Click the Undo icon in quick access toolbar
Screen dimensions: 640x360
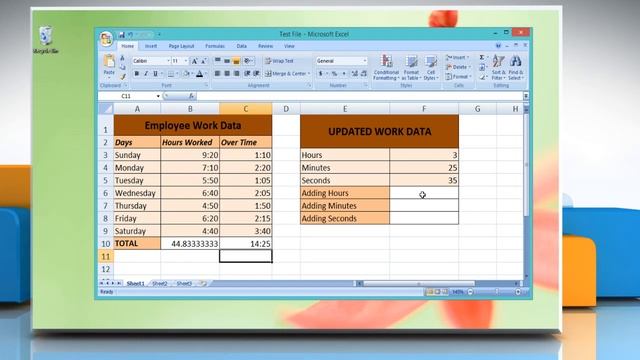131,35
